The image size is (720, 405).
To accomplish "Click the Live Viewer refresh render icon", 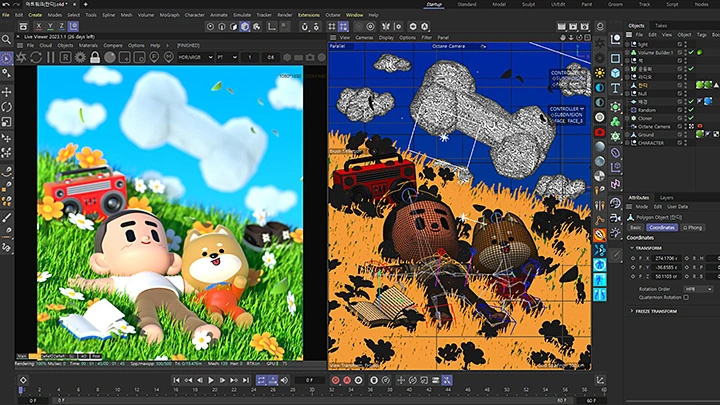I will (x=36, y=57).
